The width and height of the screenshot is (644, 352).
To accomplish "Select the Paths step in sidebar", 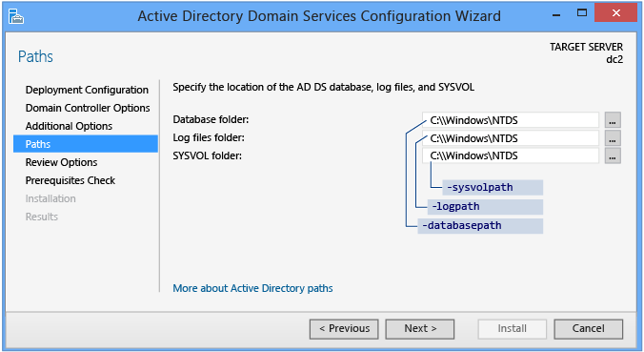I will point(86,144).
